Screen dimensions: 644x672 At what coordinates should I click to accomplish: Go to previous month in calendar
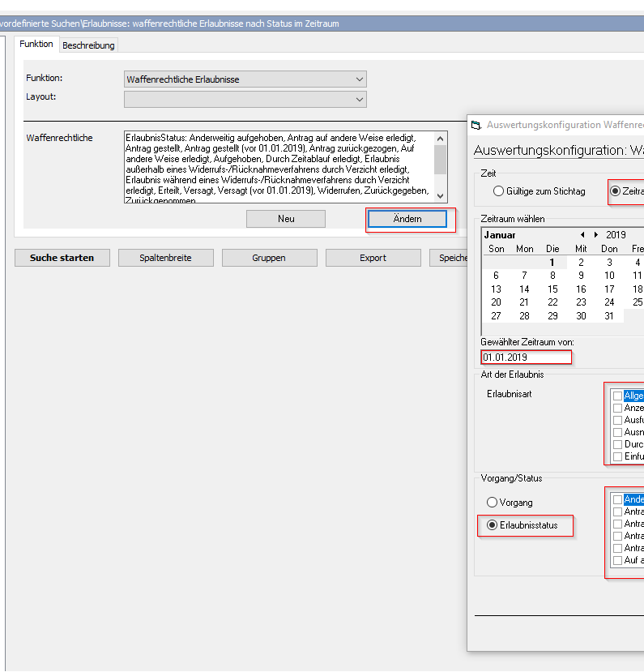tap(582, 235)
